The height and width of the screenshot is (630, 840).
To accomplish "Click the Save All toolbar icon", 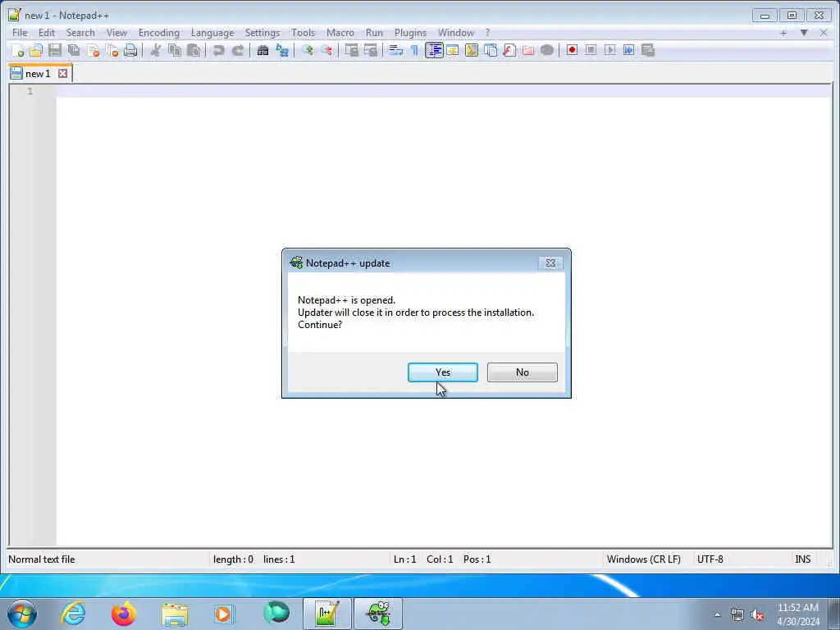I will 74,50.
